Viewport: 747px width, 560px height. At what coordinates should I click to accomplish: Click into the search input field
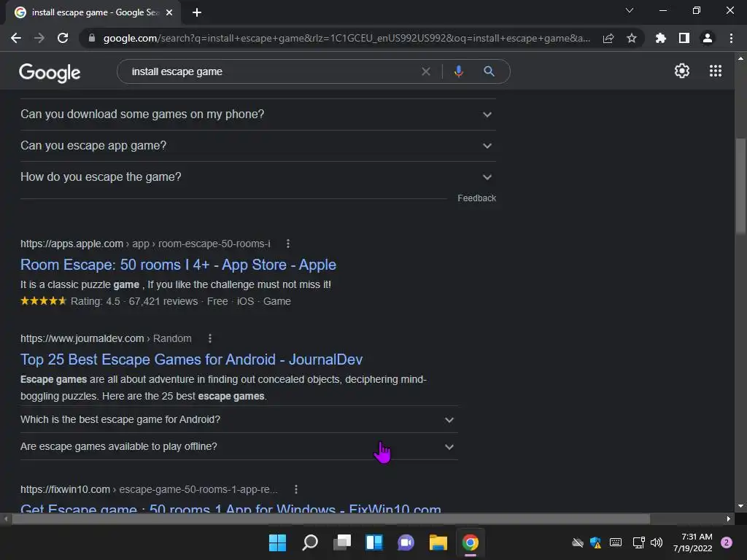(271, 71)
